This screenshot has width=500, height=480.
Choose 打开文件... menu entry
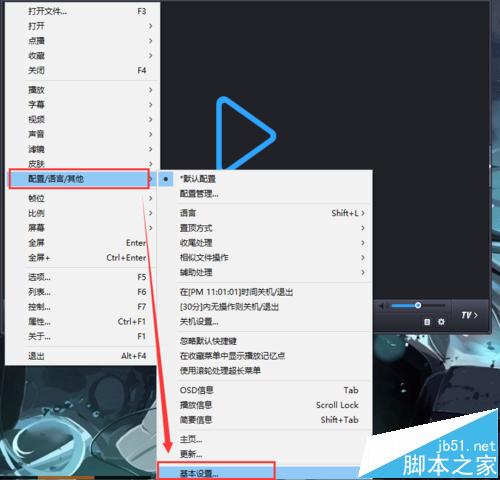pyautogui.click(x=83, y=11)
